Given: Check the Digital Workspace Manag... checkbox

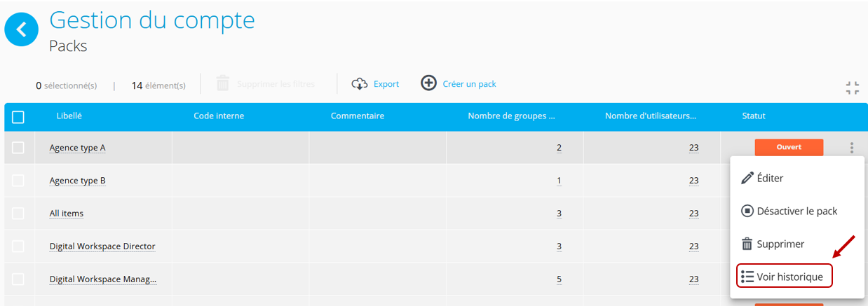Looking at the screenshot, I should 18,279.
